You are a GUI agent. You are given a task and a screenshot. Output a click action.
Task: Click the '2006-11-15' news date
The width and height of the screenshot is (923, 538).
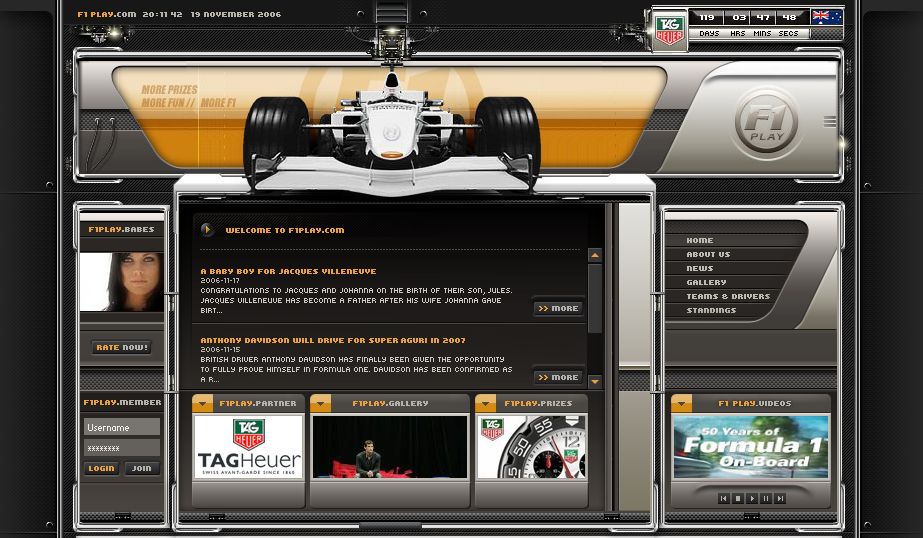pos(220,350)
